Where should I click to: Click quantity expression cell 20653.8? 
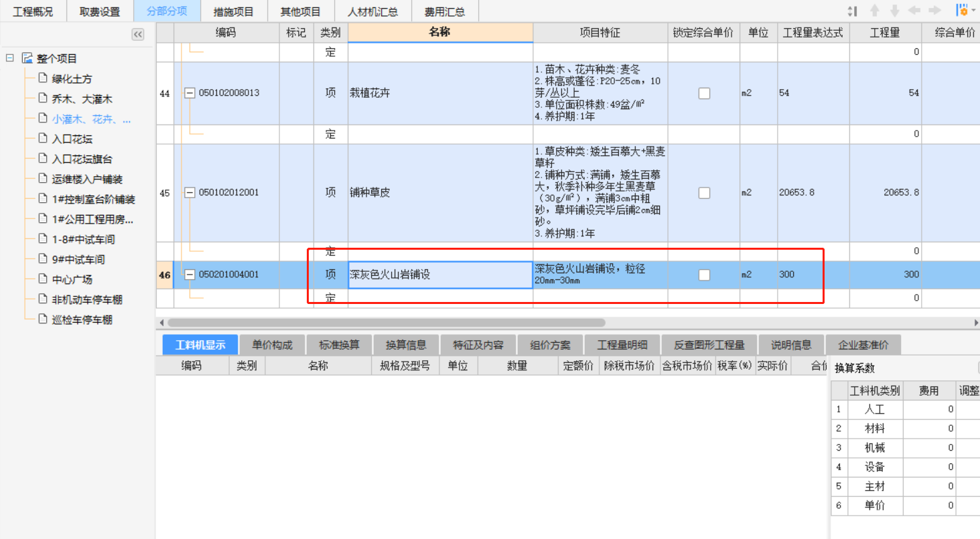pyautogui.click(x=813, y=192)
